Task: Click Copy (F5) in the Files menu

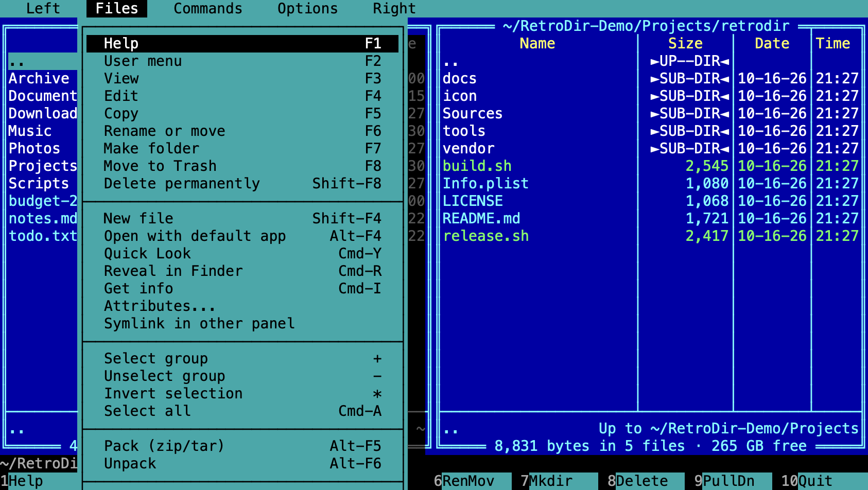Action: coord(242,114)
